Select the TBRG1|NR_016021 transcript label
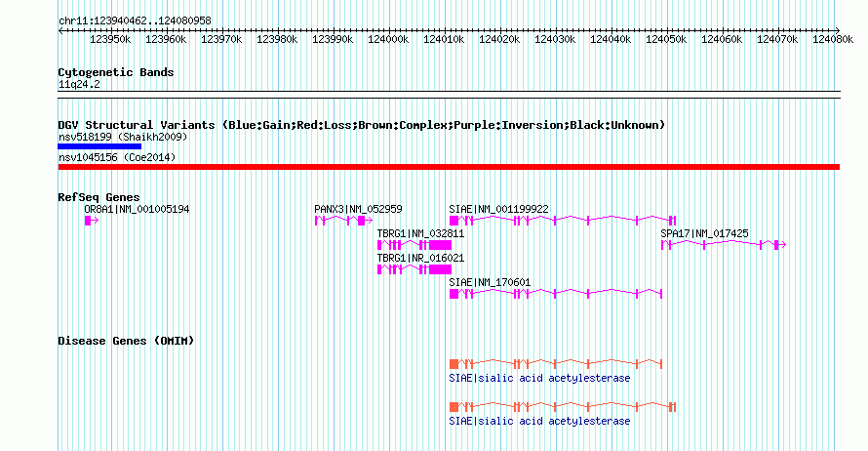Screen dimensions: 868x451 [420, 258]
